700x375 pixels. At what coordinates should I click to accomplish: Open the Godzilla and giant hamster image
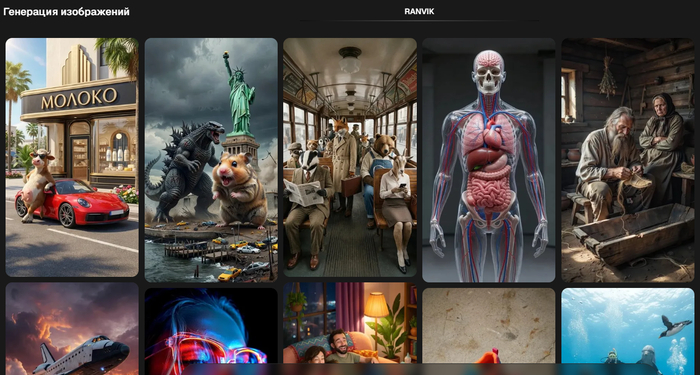[x=211, y=160]
